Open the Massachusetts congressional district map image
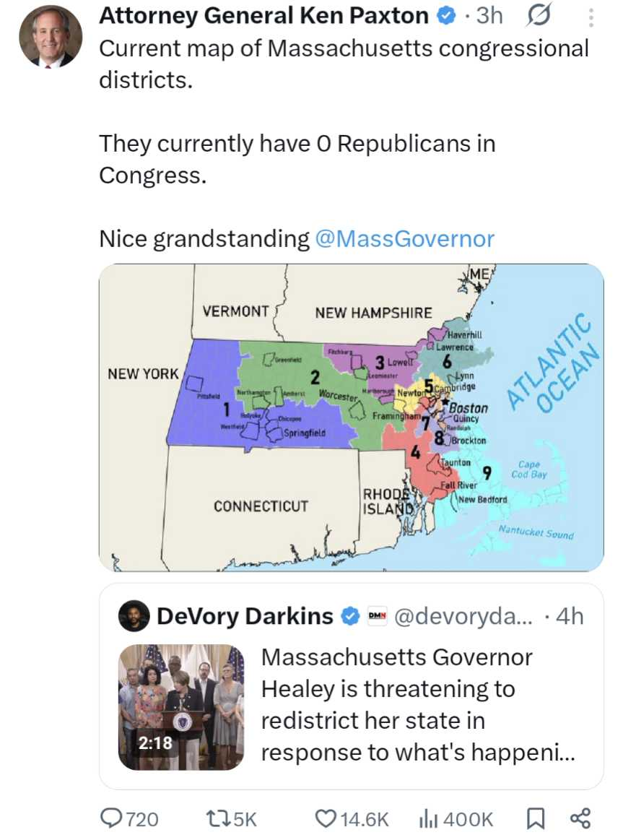The image size is (623, 840). tap(351, 417)
